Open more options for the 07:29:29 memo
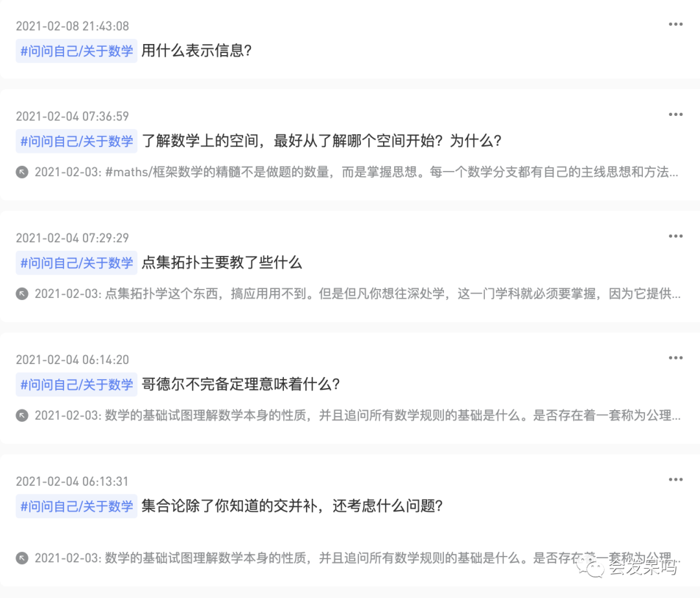700x598 pixels. click(675, 236)
